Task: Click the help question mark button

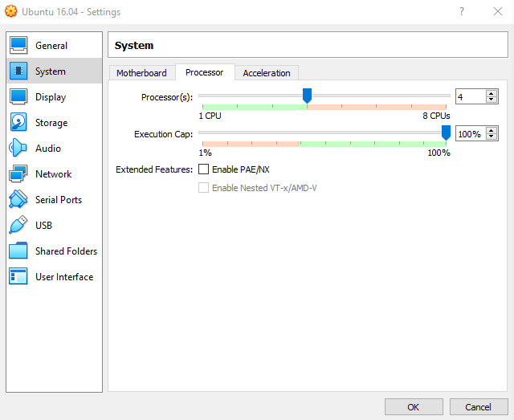Action: pos(462,11)
